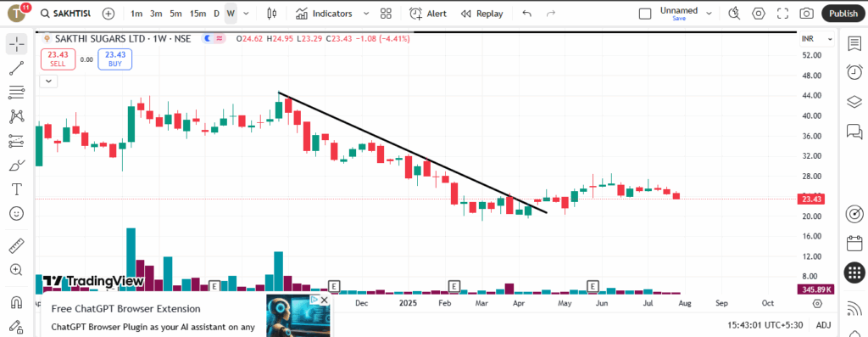Select the crosshair cursor tool
The height and width of the screenshot is (337, 868).
tap(17, 44)
